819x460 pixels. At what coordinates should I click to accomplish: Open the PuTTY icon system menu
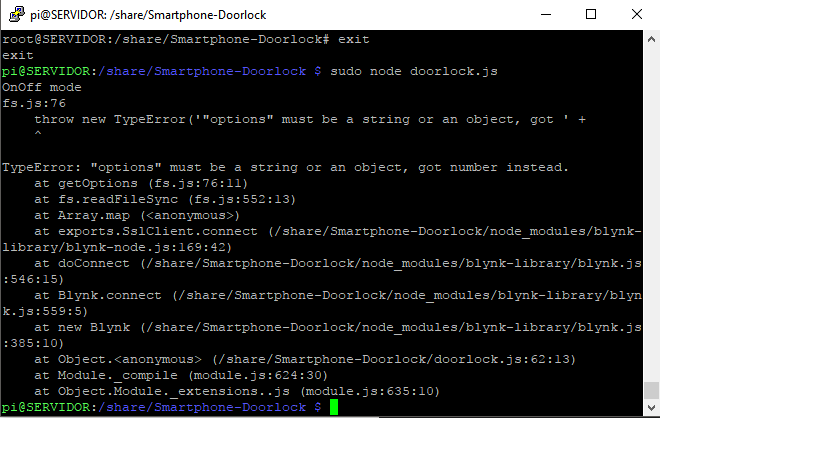[17, 14]
